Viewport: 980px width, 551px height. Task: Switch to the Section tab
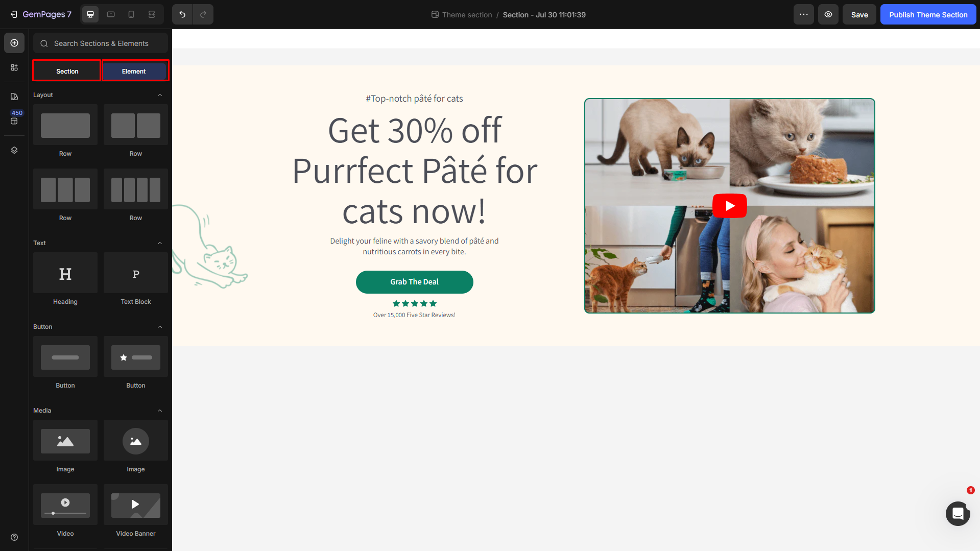click(67, 71)
